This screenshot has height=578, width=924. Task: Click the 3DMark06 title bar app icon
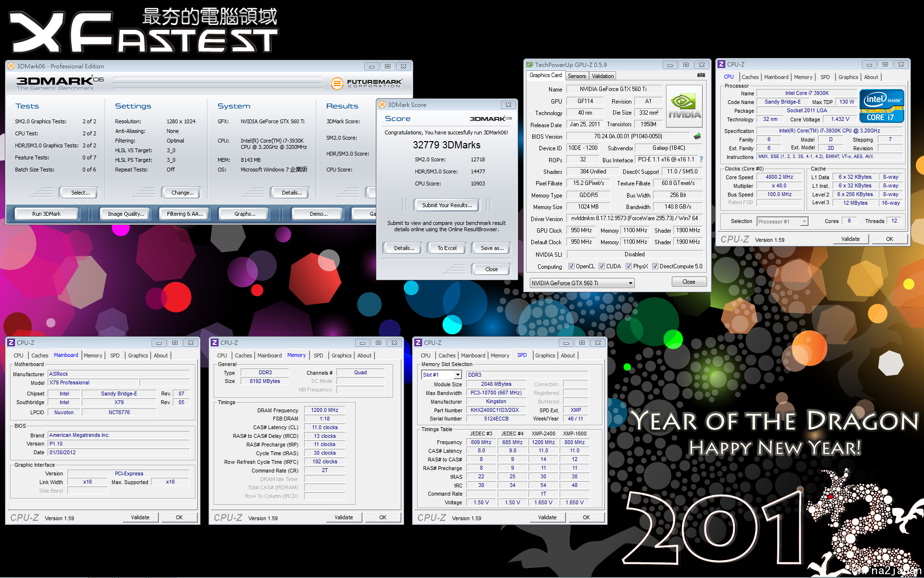[11, 66]
